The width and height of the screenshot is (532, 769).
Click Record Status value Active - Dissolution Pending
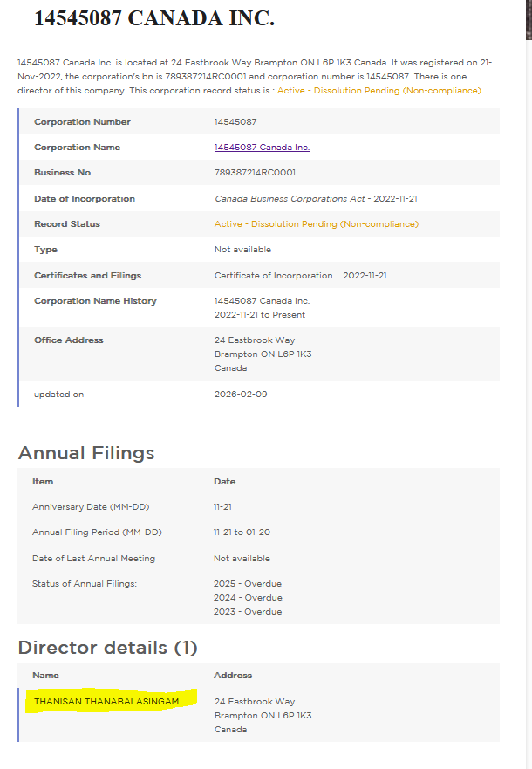(x=317, y=224)
